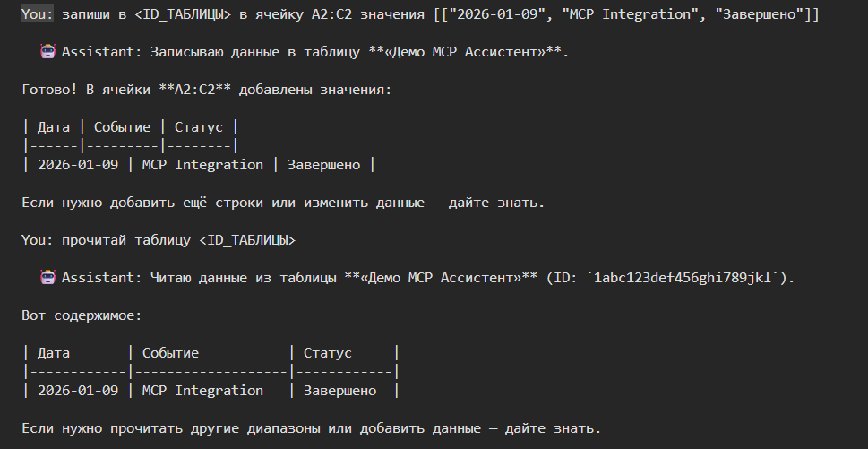The height and width of the screenshot is (449, 868).
Task: Click the "Статус" header in first table
Action: pyautogui.click(x=199, y=127)
